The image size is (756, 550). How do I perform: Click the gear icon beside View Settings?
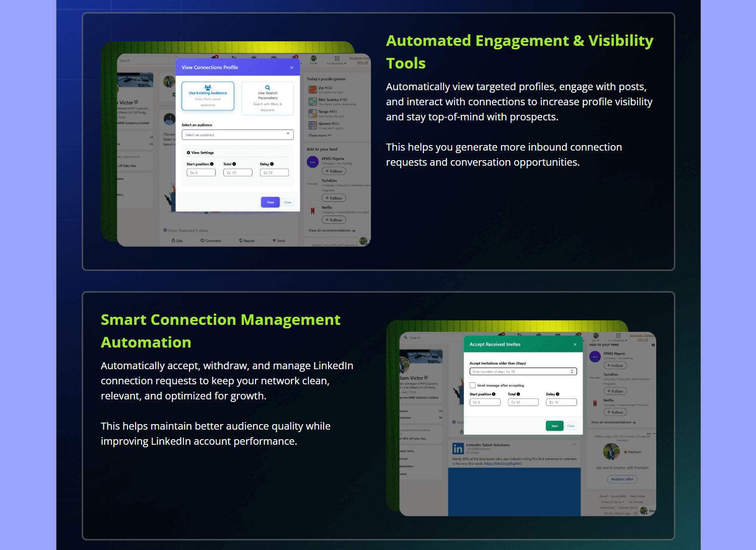[188, 153]
